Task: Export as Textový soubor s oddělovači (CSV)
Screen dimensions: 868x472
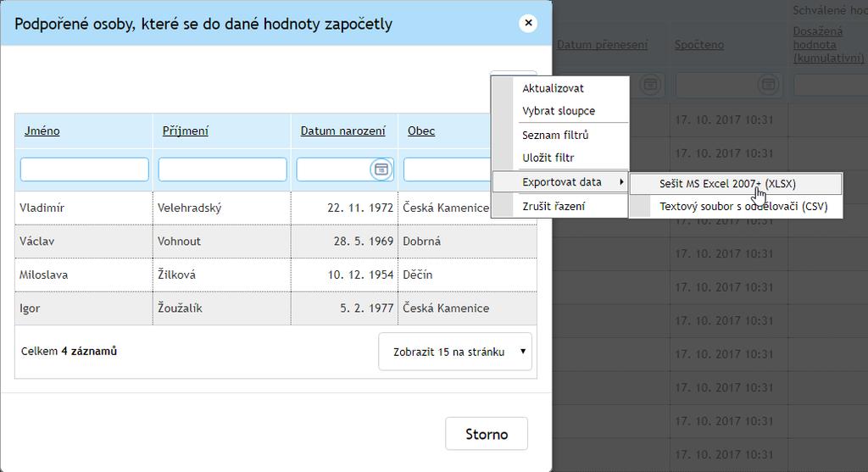Action: (736, 207)
